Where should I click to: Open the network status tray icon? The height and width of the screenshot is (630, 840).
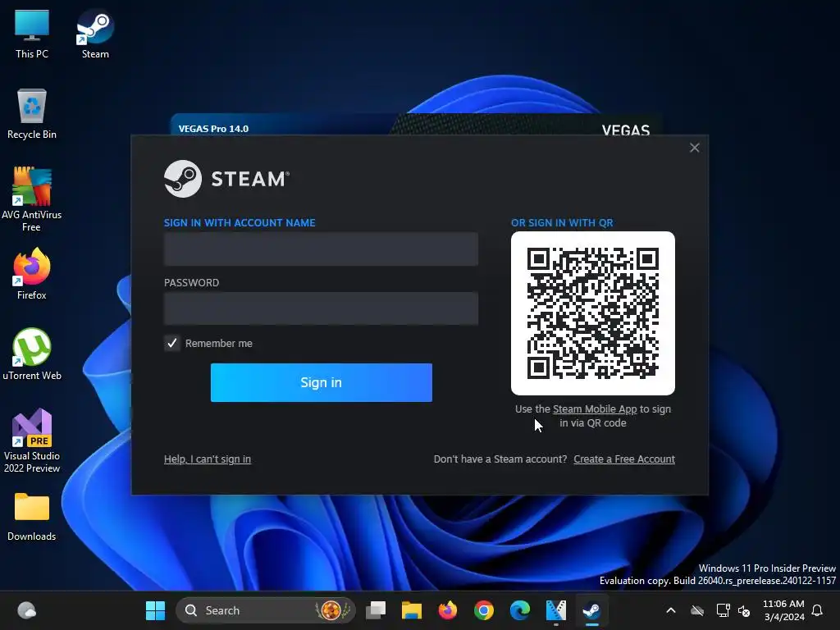(x=723, y=610)
